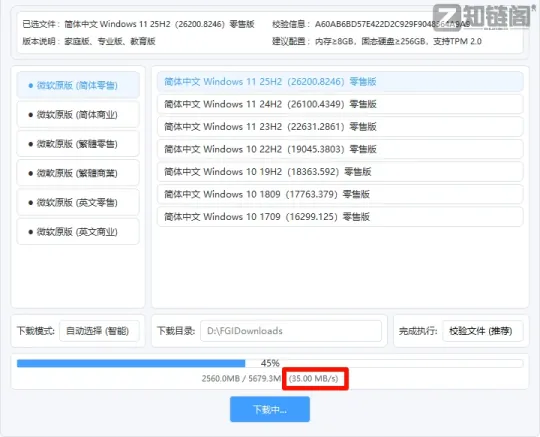This screenshot has height=437, width=540.
Task: Click the 校验信息 hash value text
Action: [392, 24]
